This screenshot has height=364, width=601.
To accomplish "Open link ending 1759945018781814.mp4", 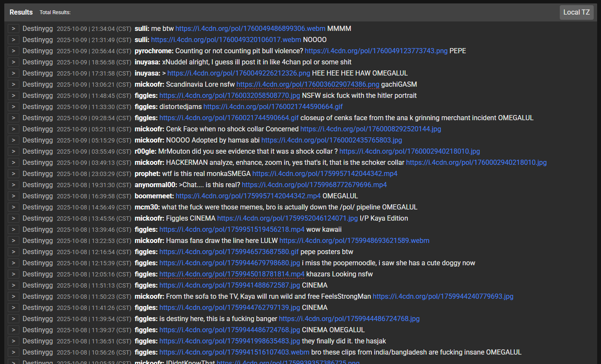I will [232, 274].
